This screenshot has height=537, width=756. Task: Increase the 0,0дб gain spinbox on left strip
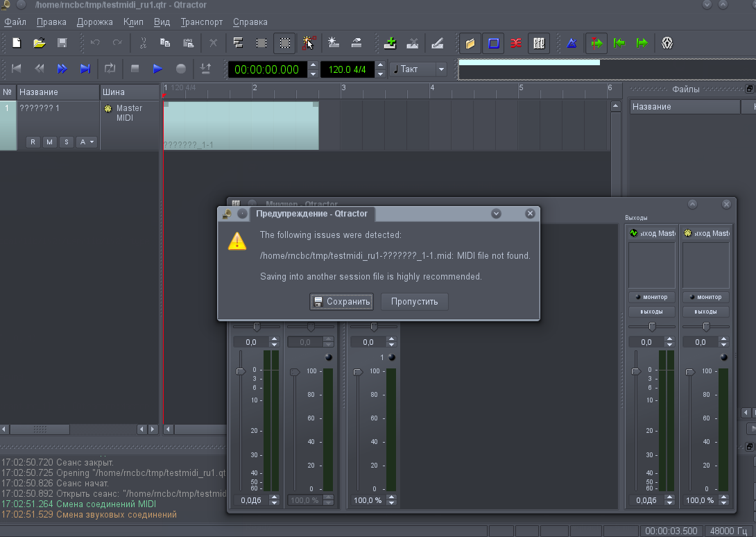click(275, 497)
